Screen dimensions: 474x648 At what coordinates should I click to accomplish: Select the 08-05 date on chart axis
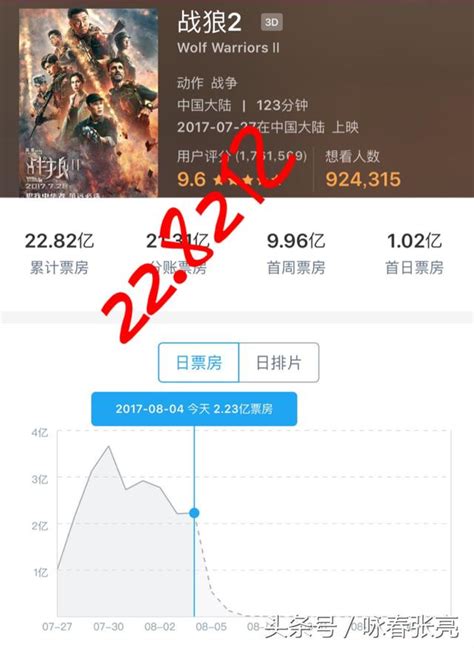(211, 627)
